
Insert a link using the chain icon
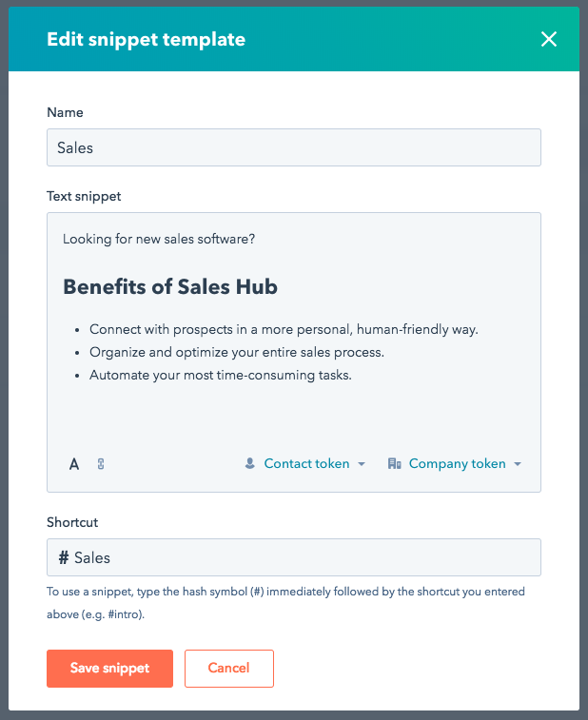point(101,464)
